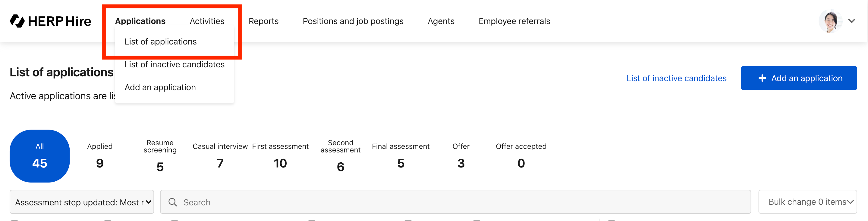Image resolution: width=868 pixels, height=221 pixels.
Task: Open Employee referrals page
Action: point(514,21)
